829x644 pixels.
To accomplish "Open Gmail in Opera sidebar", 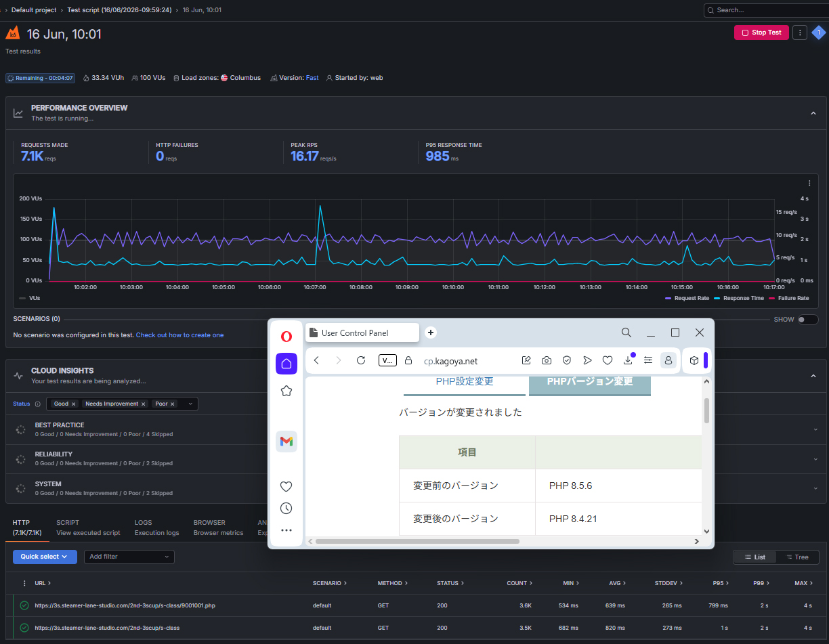I will coord(286,442).
